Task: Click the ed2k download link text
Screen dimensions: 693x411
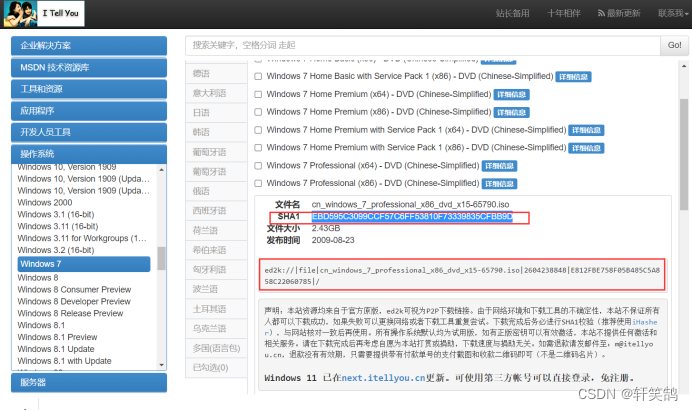Action: click(462, 275)
